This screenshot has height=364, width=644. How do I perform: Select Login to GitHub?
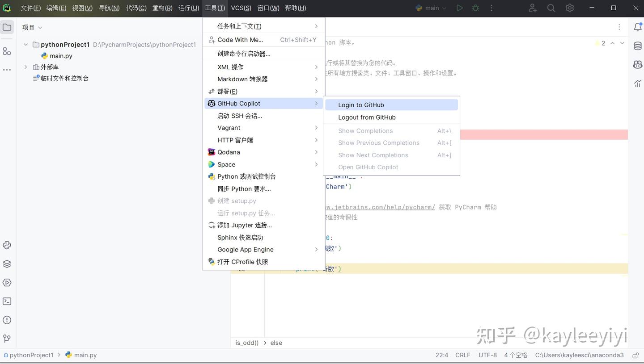tap(361, 105)
